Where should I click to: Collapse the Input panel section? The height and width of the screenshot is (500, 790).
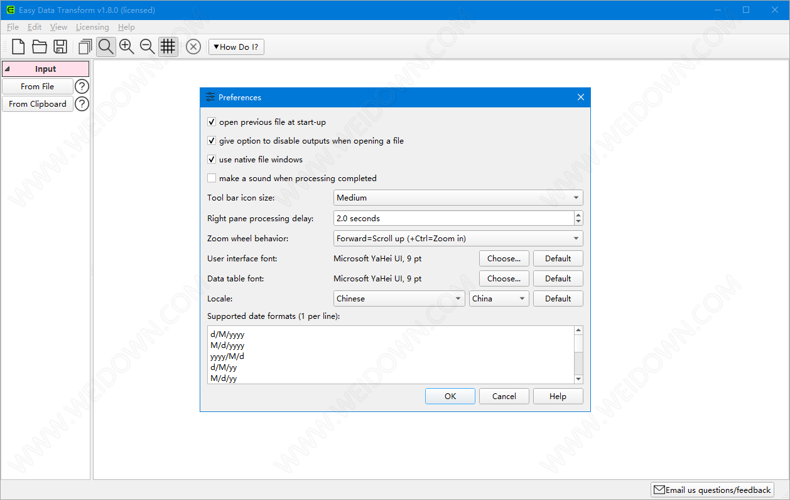45,69
